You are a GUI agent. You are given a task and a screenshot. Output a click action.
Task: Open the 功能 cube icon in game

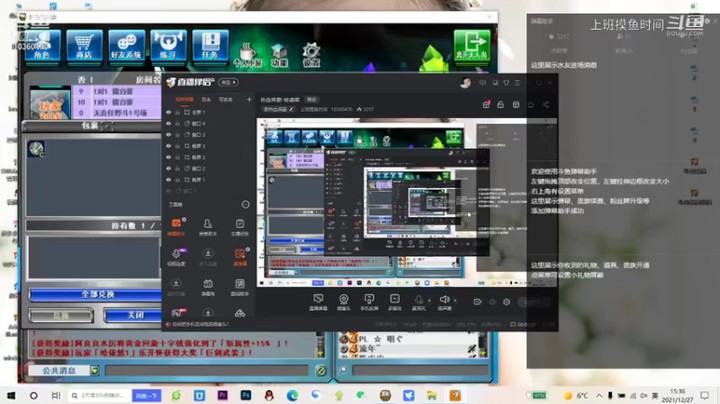279,55
